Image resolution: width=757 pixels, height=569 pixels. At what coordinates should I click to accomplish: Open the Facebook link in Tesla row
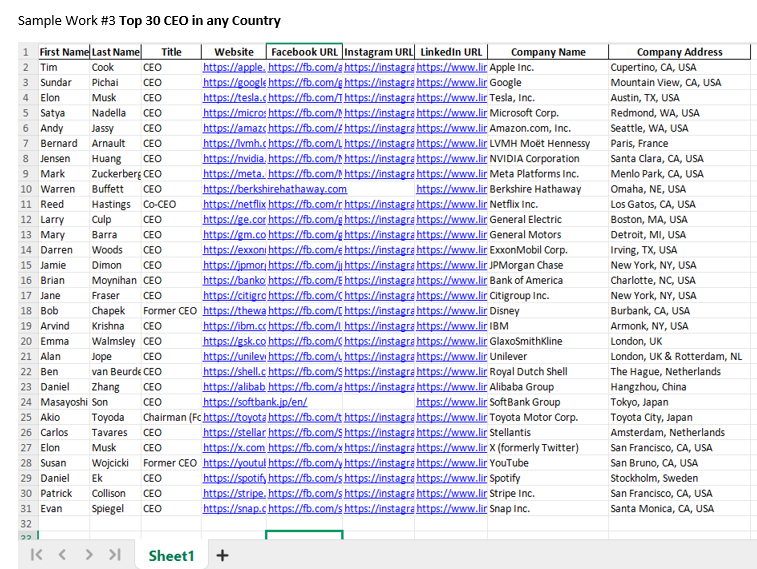305,97
